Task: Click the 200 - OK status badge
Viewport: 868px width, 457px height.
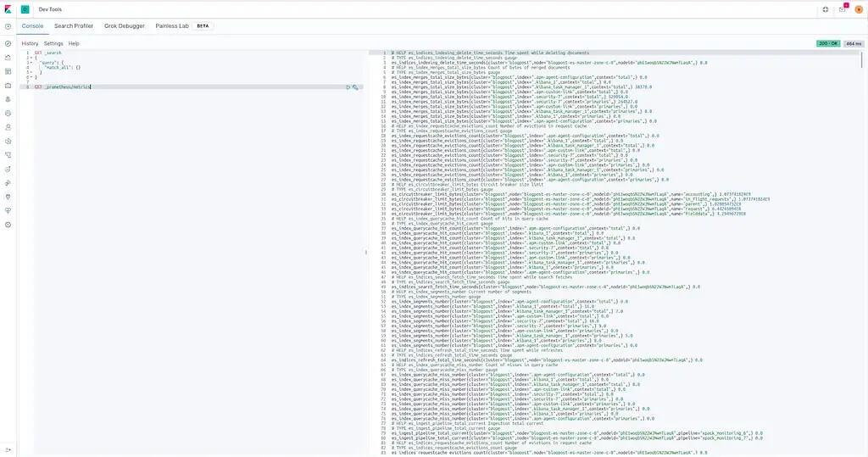Action: (x=828, y=43)
